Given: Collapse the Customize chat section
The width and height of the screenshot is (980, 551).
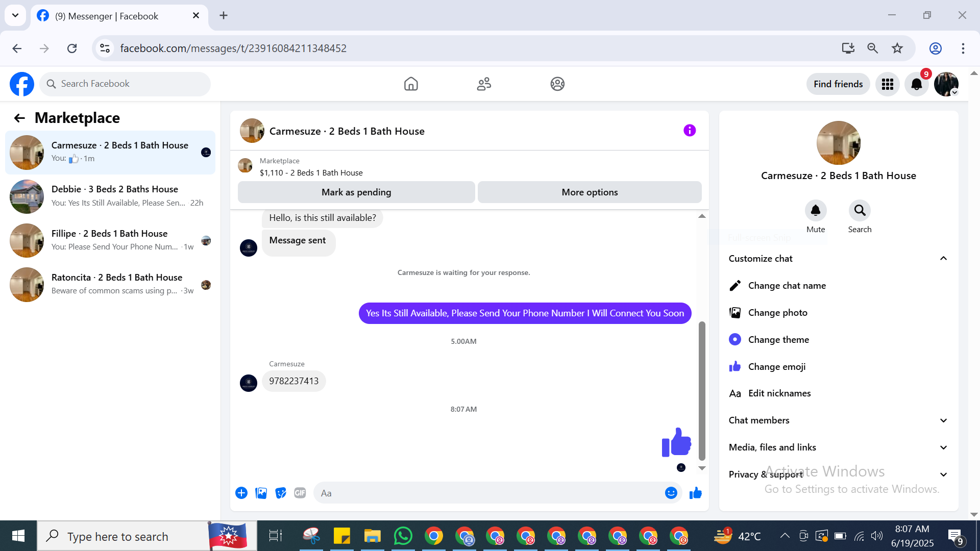Looking at the screenshot, I should click(839, 259).
